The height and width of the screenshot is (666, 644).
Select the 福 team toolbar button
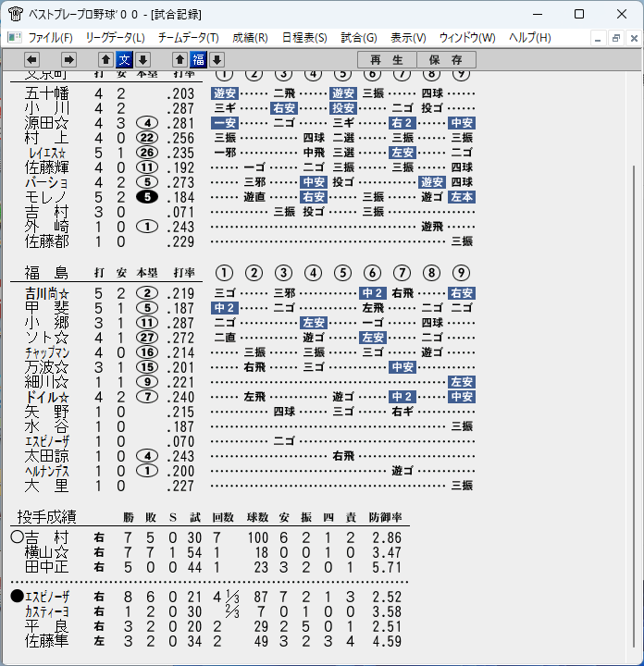click(x=198, y=60)
